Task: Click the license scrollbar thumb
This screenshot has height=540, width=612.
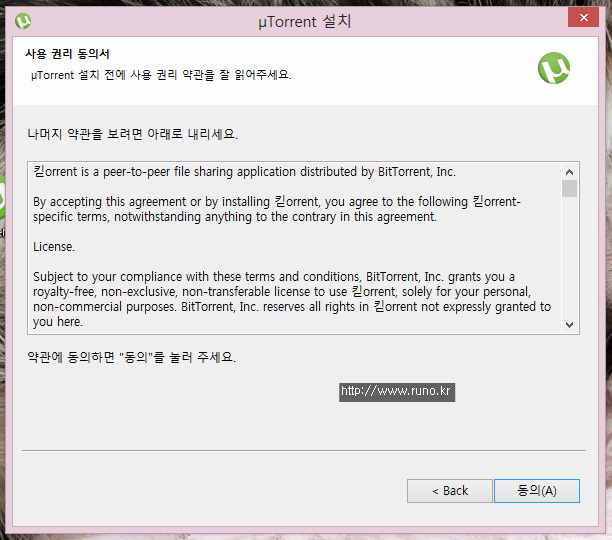Action: (569, 188)
